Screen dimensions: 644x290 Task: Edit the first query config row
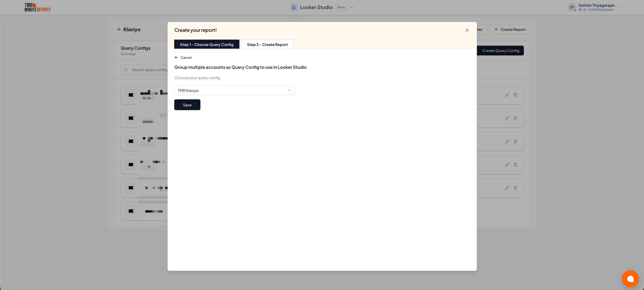pyautogui.click(x=507, y=95)
